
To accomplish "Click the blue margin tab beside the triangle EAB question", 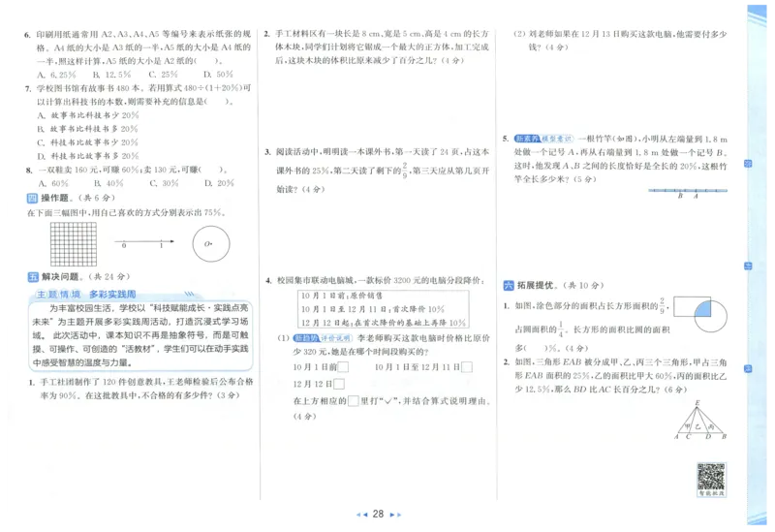I will pyautogui.click(x=748, y=369).
